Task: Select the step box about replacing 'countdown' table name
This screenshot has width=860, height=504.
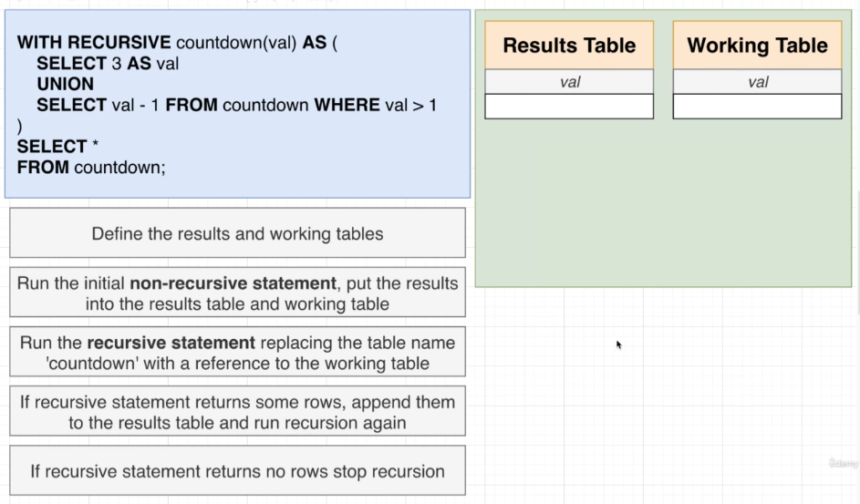Action: pyautogui.click(x=237, y=353)
